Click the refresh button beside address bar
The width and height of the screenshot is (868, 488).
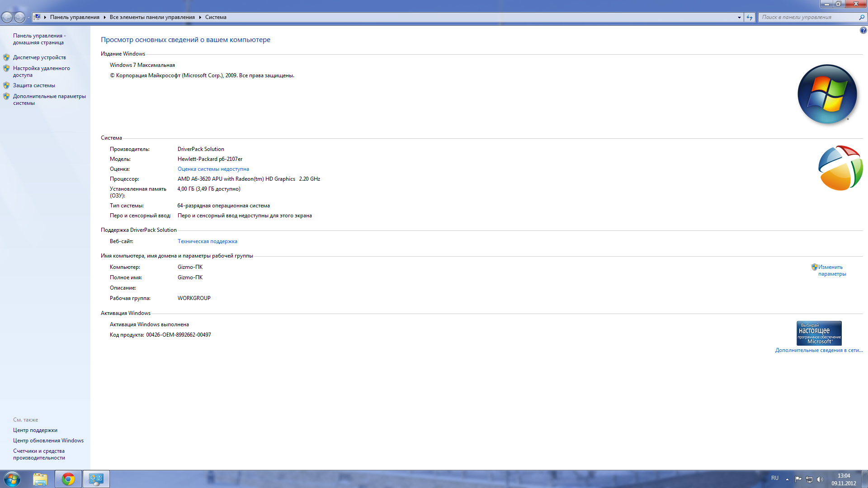tap(750, 17)
